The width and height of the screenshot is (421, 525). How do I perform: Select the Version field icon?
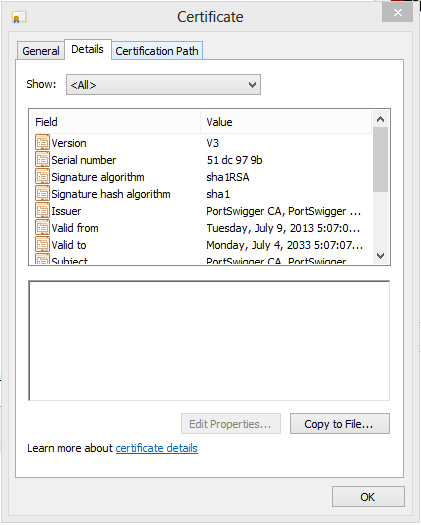pyautogui.click(x=42, y=143)
